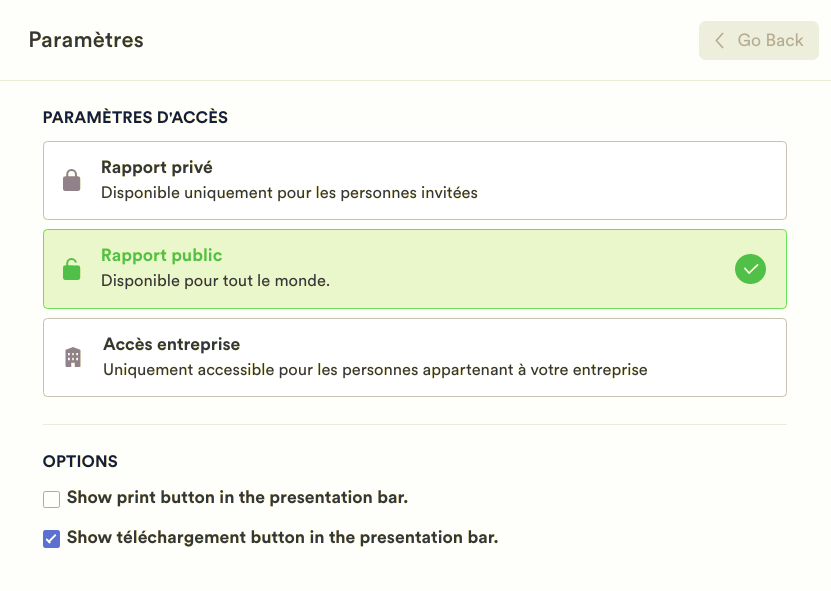Pick the Accès entreprise title
This screenshot has height=591, width=831.
(171, 345)
